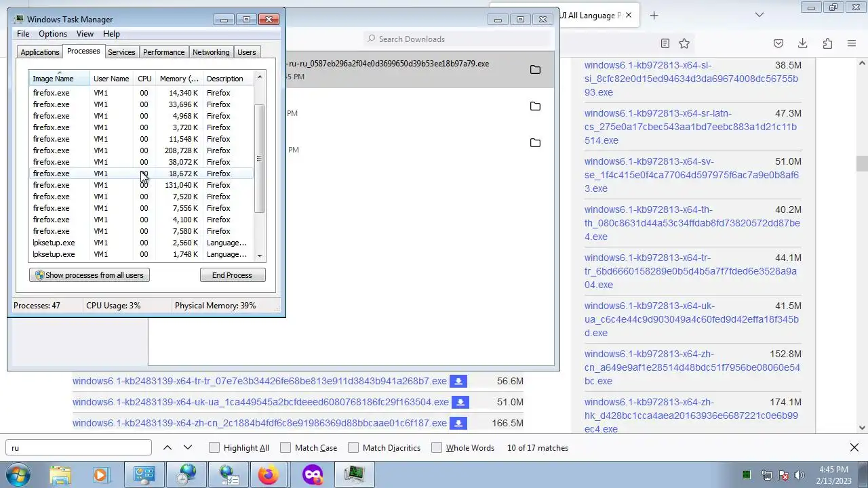The height and width of the screenshot is (488, 868).
Task: Open Firefox hamburger application menu
Action: point(852,43)
